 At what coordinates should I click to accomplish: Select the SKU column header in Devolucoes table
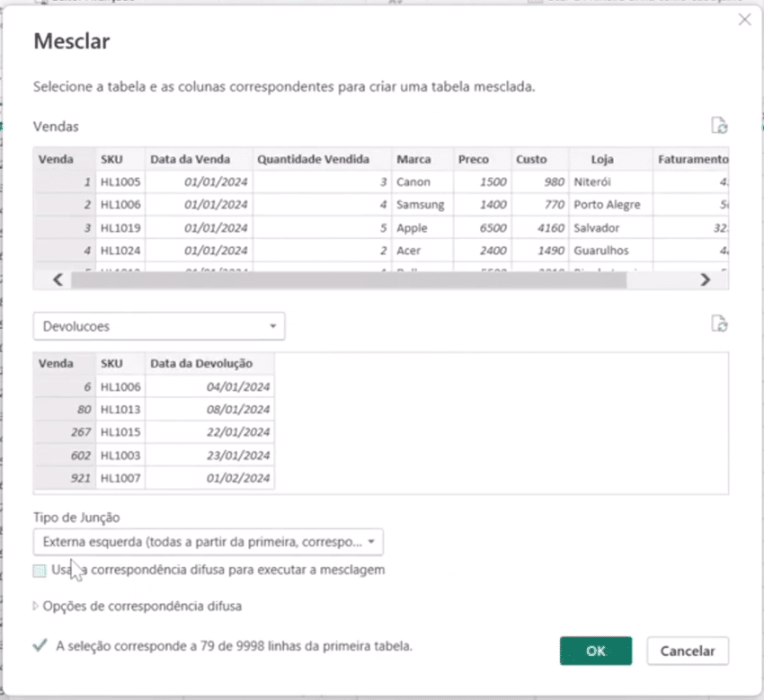120,363
